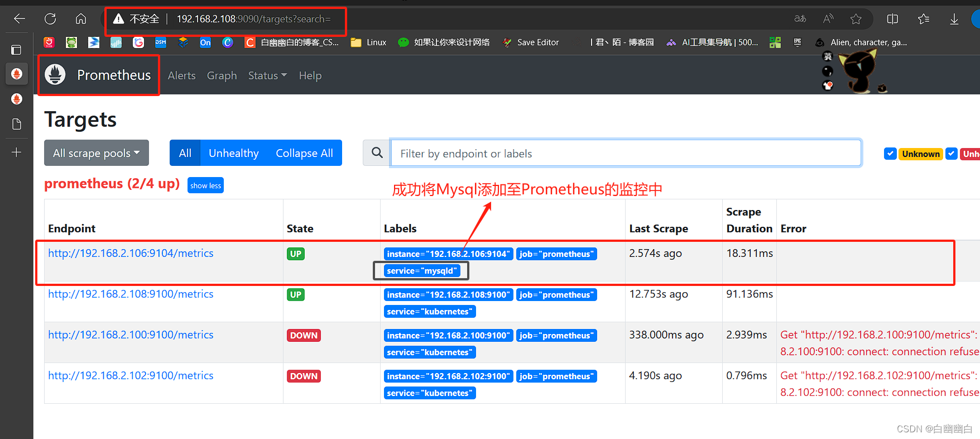Image resolution: width=980 pixels, height=439 pixels.
Task: Click the browser address bar URL
Action: (x=253, y=19)
